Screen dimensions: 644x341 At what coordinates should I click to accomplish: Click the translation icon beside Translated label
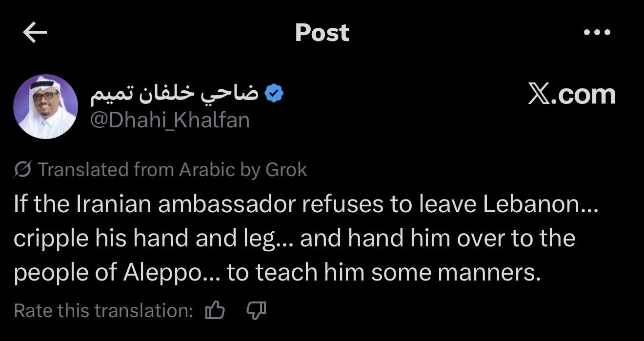click(23, 169)
